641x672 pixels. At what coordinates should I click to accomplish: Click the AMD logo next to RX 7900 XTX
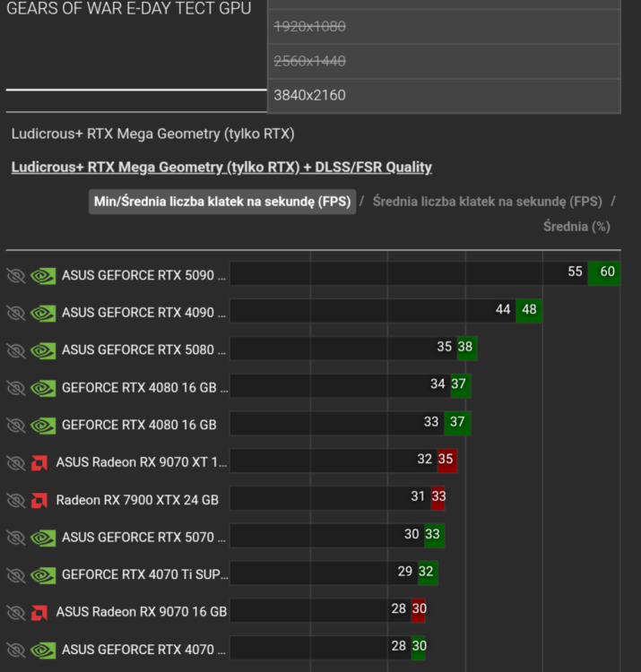click(x=39, y=500)
